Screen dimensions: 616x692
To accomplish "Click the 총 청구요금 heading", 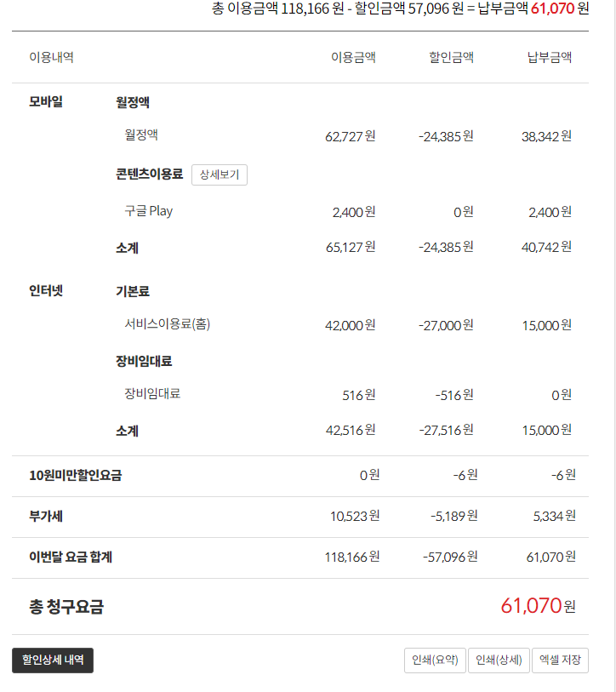I will coord(66,607).
